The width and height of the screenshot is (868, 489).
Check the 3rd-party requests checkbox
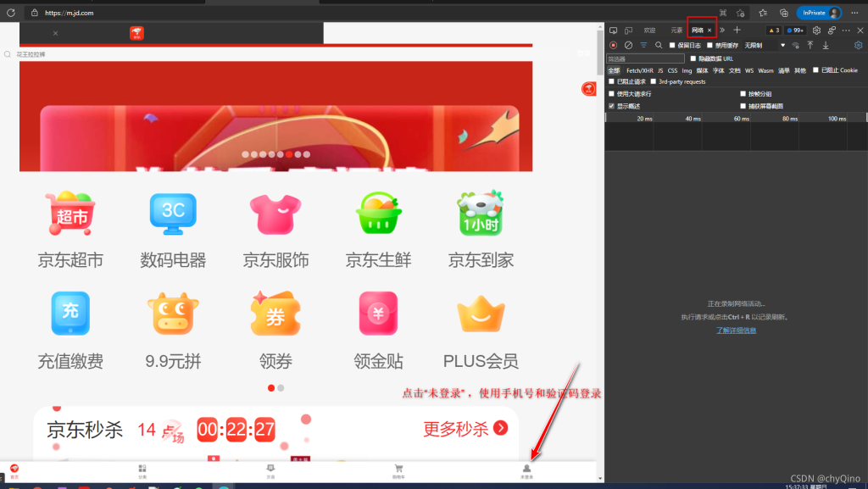click(654, 82)
